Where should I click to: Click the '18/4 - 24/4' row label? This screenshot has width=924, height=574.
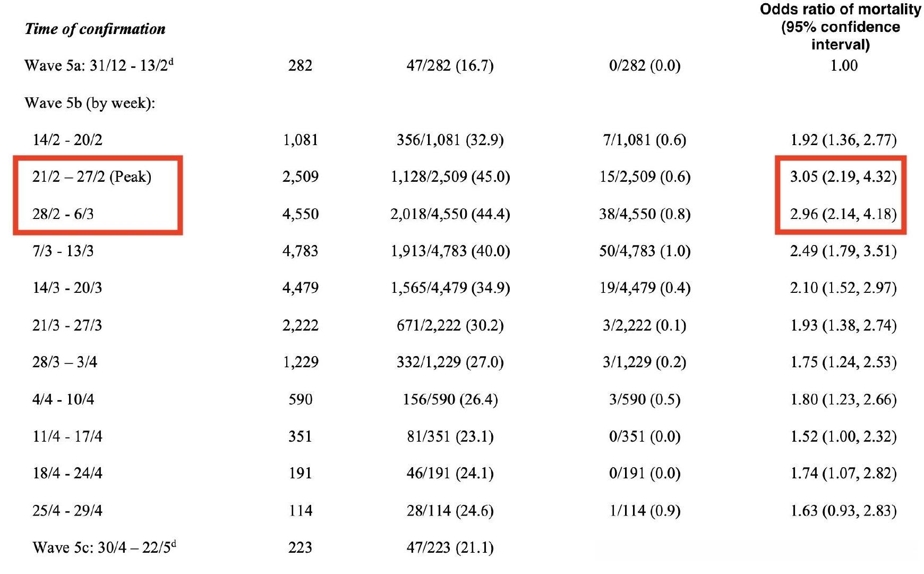coord(67,473)
